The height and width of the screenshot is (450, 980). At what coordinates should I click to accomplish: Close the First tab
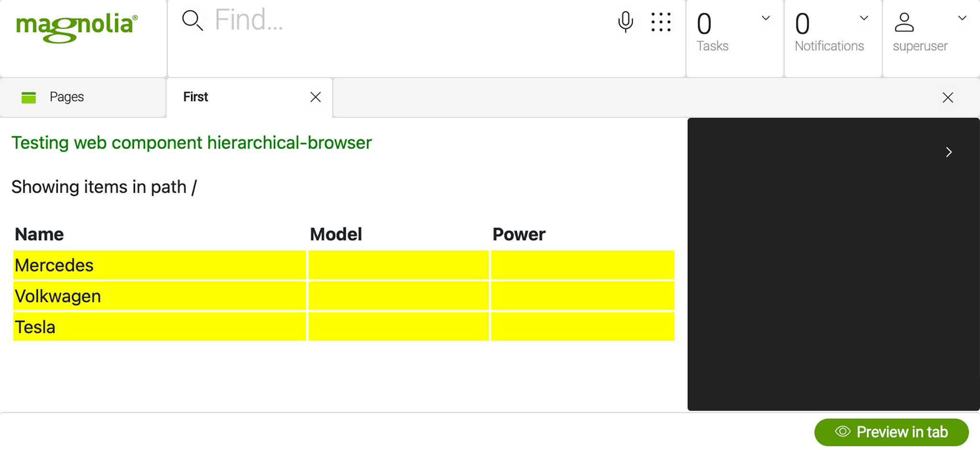[x=315, y=97]
